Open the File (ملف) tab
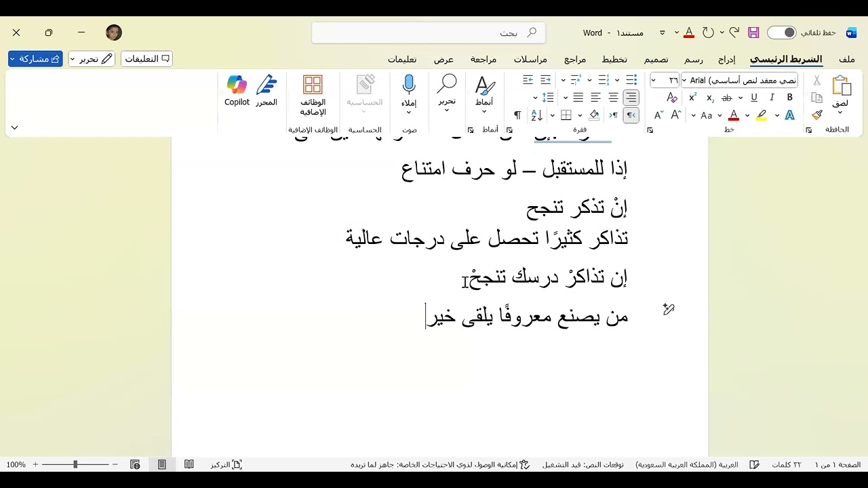The height and width of the screenshot is (488, 868). click(847, 59)
